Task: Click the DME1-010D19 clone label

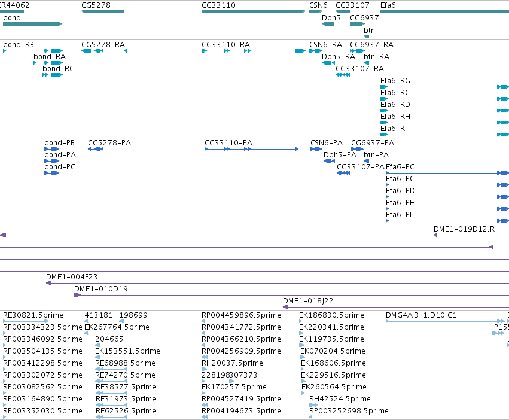Action: click(101, 289)
